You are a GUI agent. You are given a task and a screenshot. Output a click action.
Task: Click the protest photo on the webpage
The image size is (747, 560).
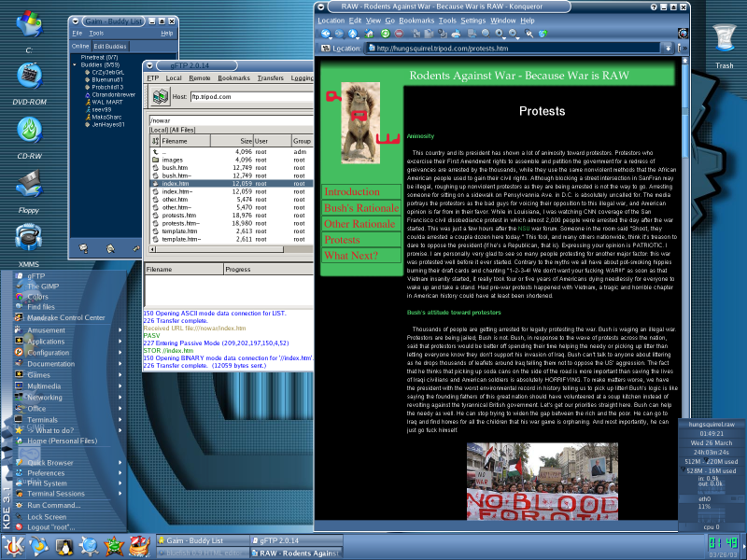pos(543,481)
